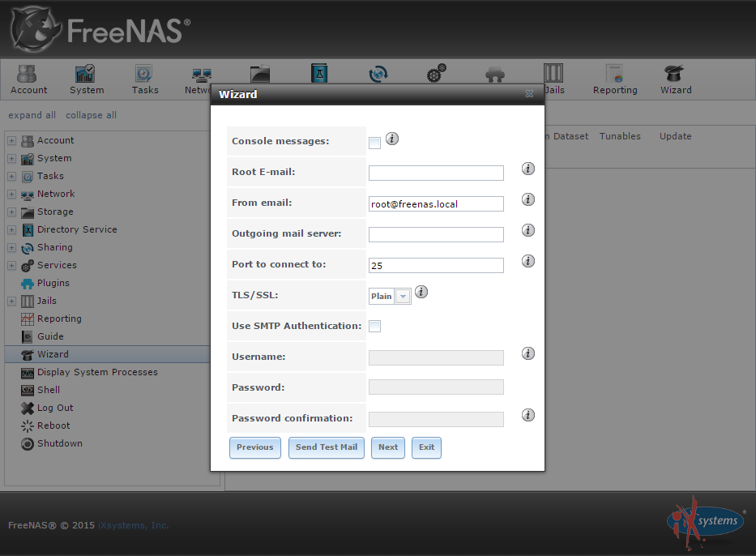Open System in the top toolbar
The height and width of the screenshot is (556, 756).
point(87,79)
